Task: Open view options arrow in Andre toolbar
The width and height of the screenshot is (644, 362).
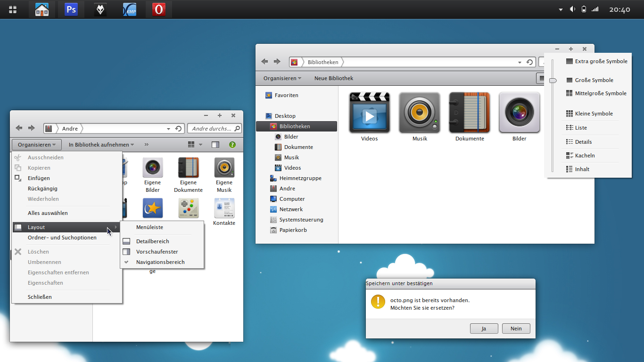Action: 201,145
